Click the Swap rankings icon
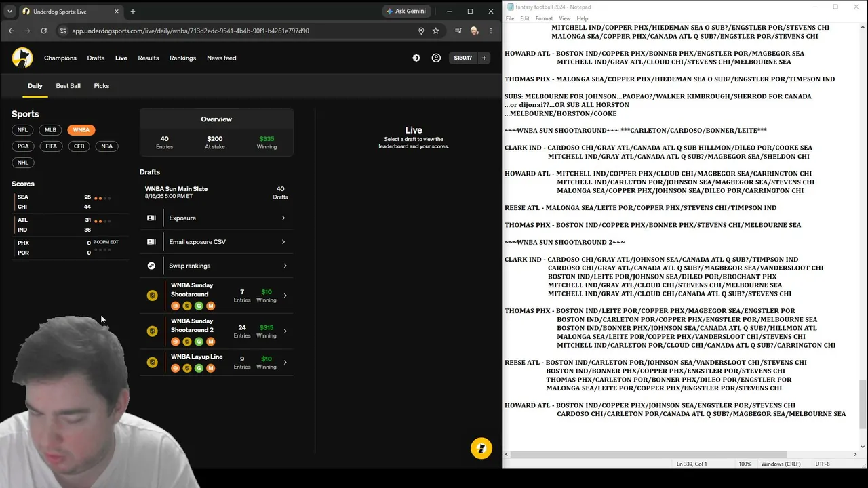Screen dimensions: 868x488 (151, 266)
